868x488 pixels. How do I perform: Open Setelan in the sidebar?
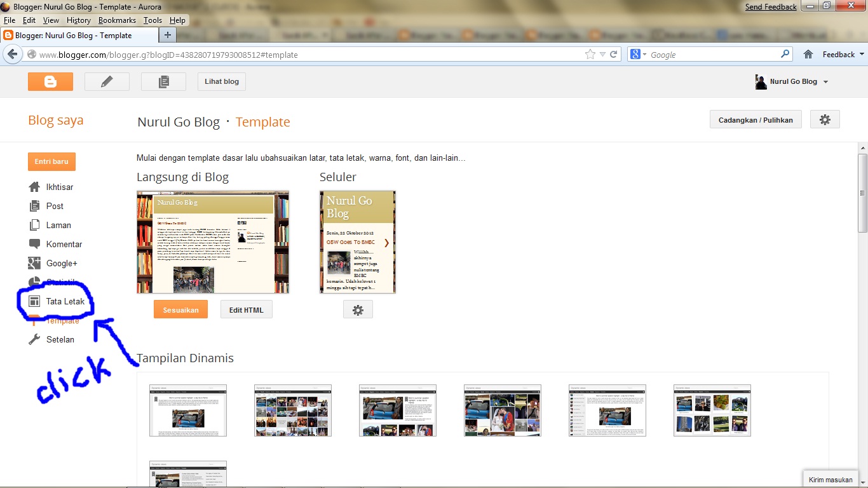tap(60, 339)
